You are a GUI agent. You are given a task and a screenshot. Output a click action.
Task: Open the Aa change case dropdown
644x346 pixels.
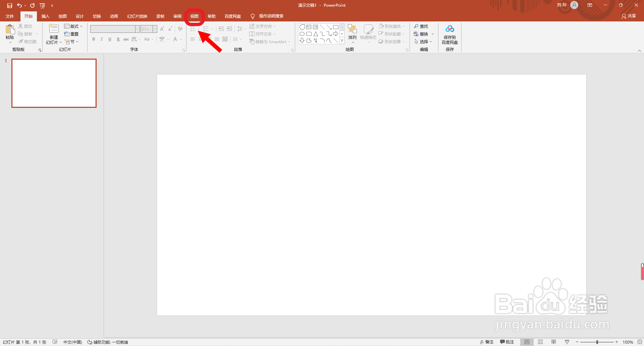click(148, 39)
